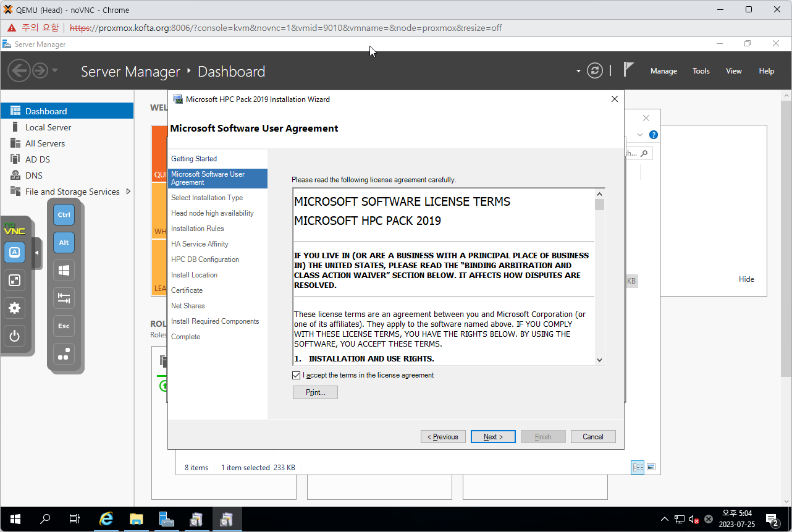Open noVNC settings gear icon
This screenshot has height=532, width=792.
click(15, 308)
